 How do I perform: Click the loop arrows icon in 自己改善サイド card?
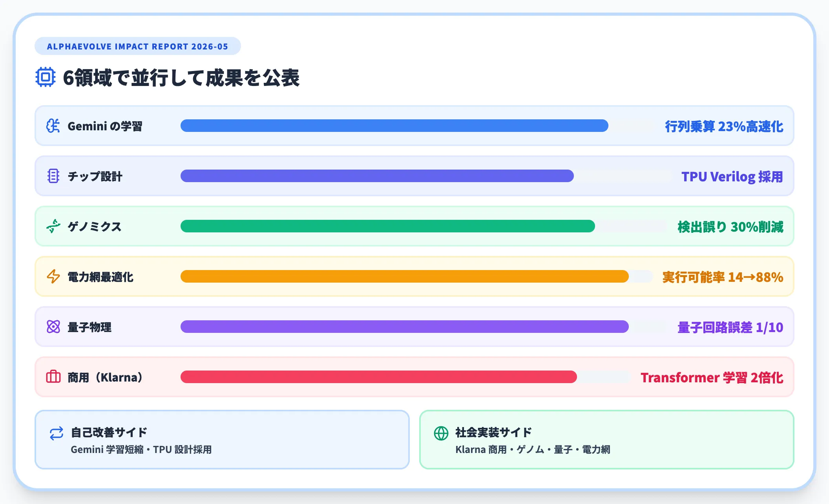click(57, 434)
